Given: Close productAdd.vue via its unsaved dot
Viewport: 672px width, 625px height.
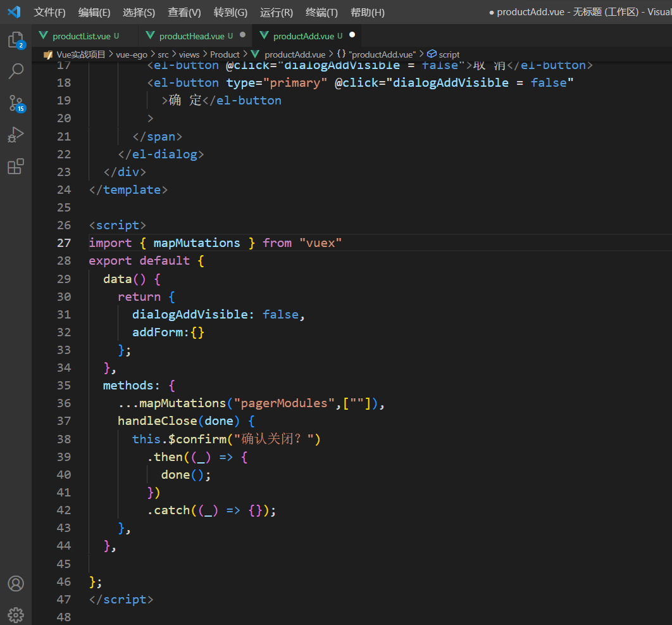Looking at the screenshot, I should tap(352, 35).
